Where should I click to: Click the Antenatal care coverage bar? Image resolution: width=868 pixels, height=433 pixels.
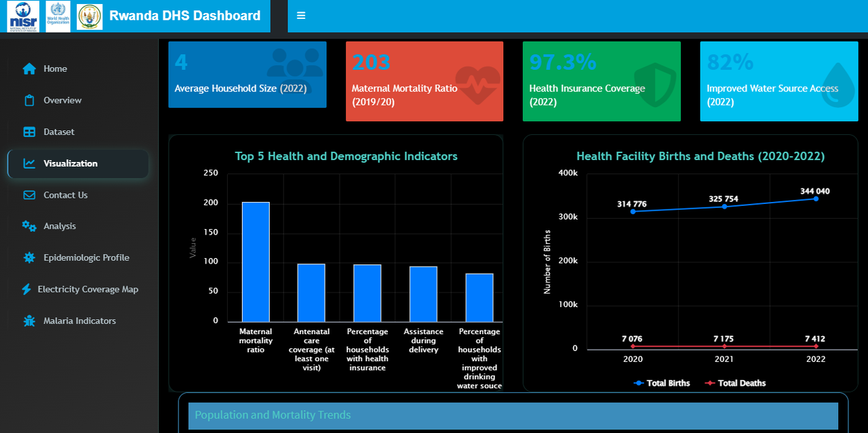311,293
